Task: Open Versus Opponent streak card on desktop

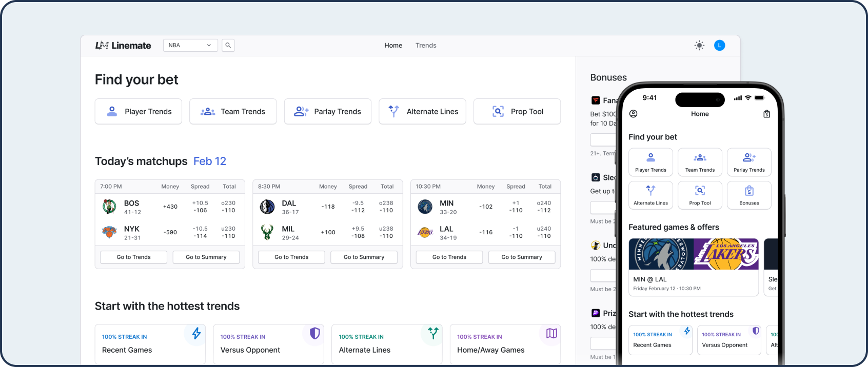Action: click(268, 344)
